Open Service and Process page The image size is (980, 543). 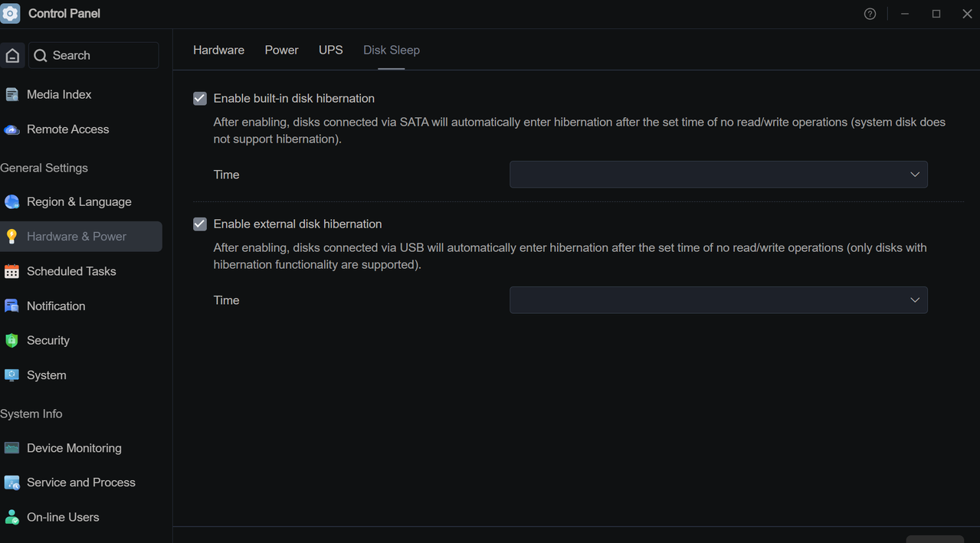pyautogui.click(x=80, y=482)
